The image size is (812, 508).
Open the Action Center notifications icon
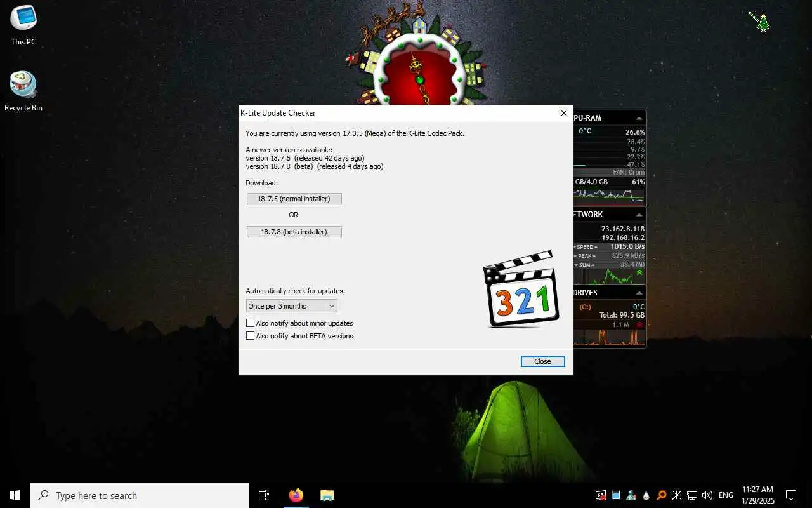791,495
